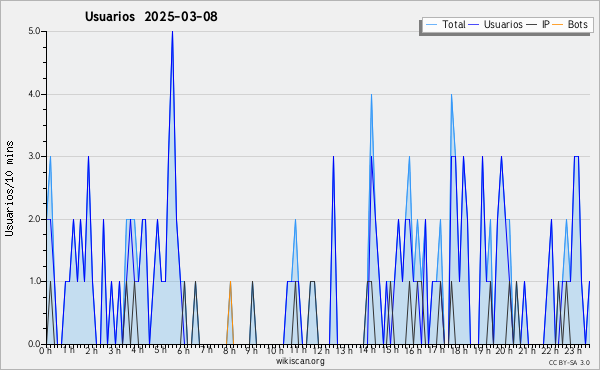The height and width of the screenshot is (370, 600).
Task: Click the '0 h' x-axis label
Action: (x=46, y=351)
